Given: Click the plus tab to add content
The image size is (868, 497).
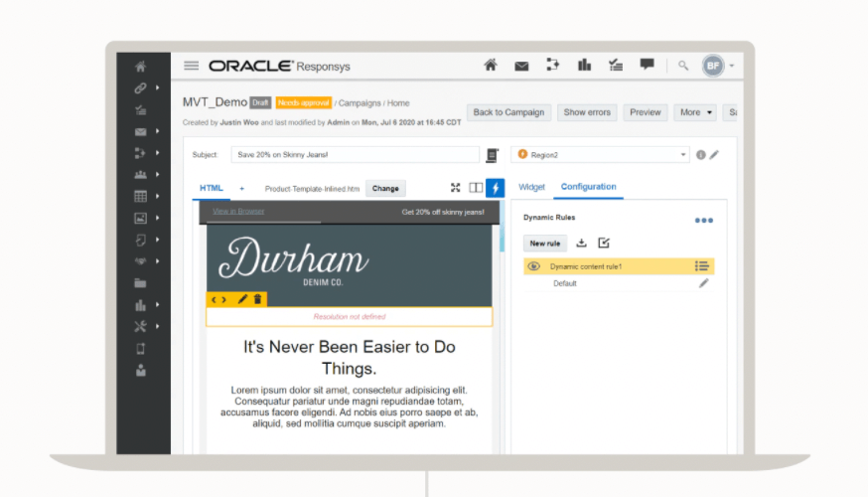Looking at the screenshot, I should [242, 189].
